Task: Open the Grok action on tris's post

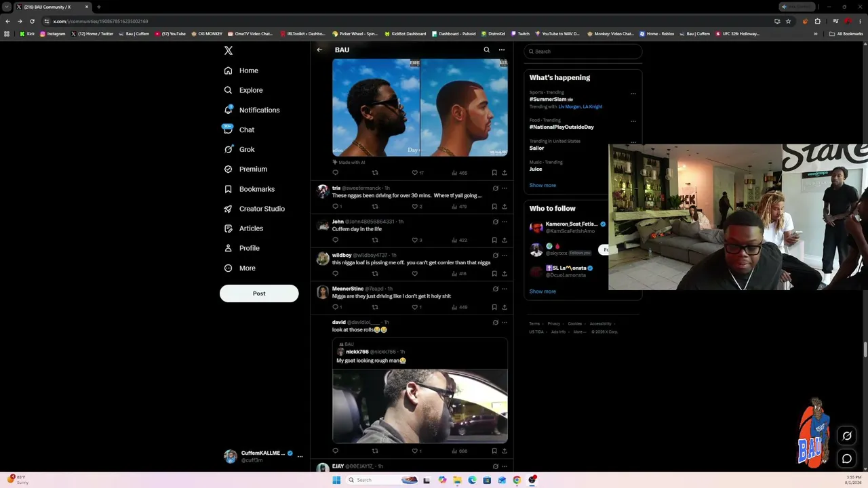Action: [x=495, y=188]
